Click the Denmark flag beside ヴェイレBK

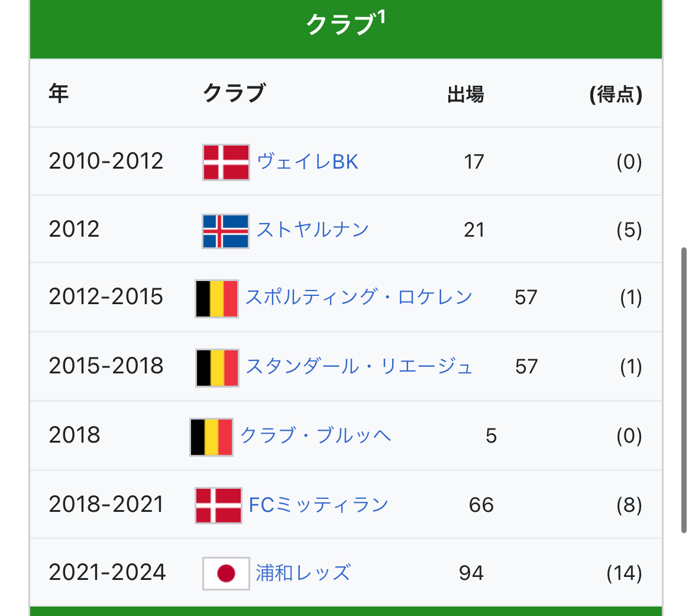tap(226, 162)
